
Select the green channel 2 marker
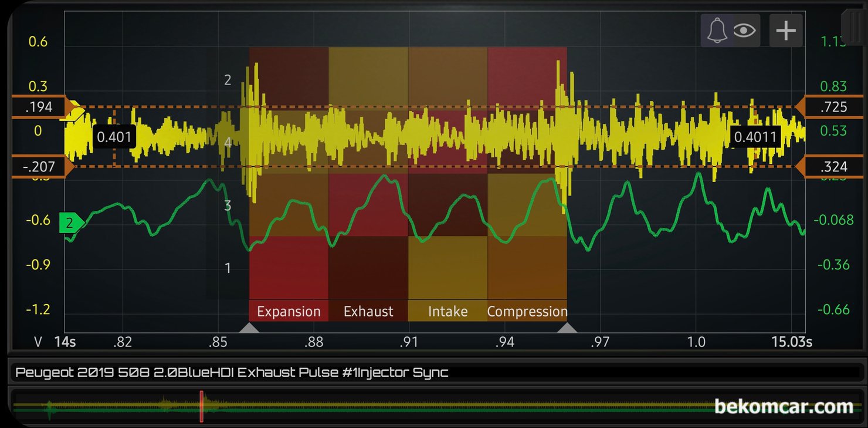click(x=72, y=223)
